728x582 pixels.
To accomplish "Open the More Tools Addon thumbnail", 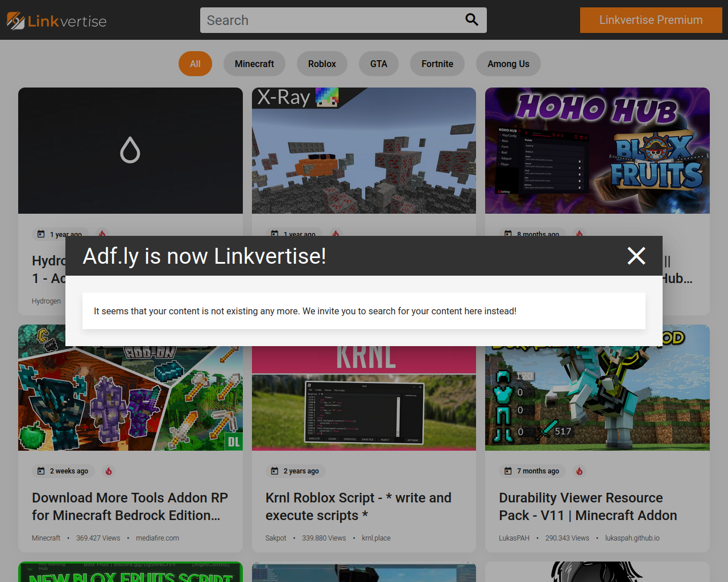I will point(130,398).
